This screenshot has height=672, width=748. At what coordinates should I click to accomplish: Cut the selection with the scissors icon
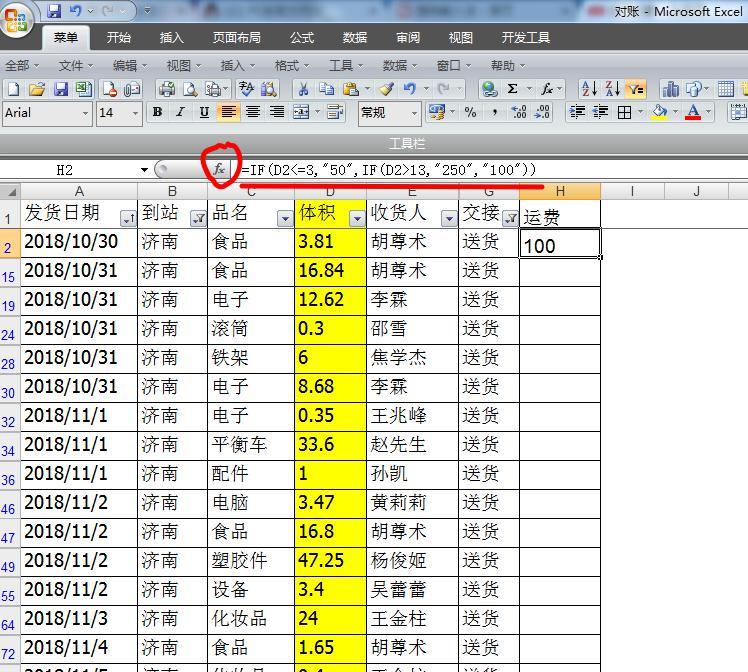(x=303, y=89)
